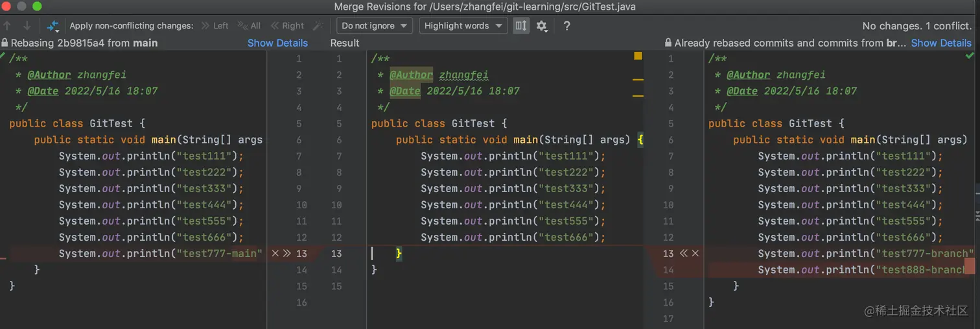Click 'test888-branch' line in right pane
The height and width of the screenshot is (329, 980).
861,269
